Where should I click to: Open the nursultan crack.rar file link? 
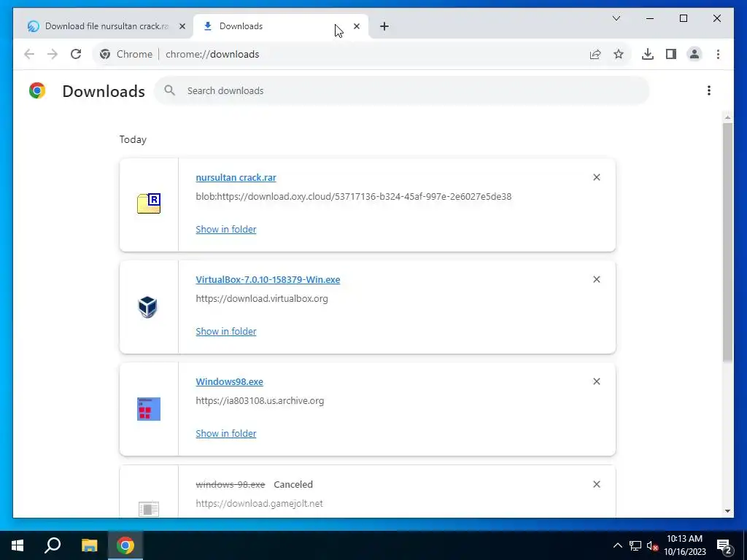(236, 178)
